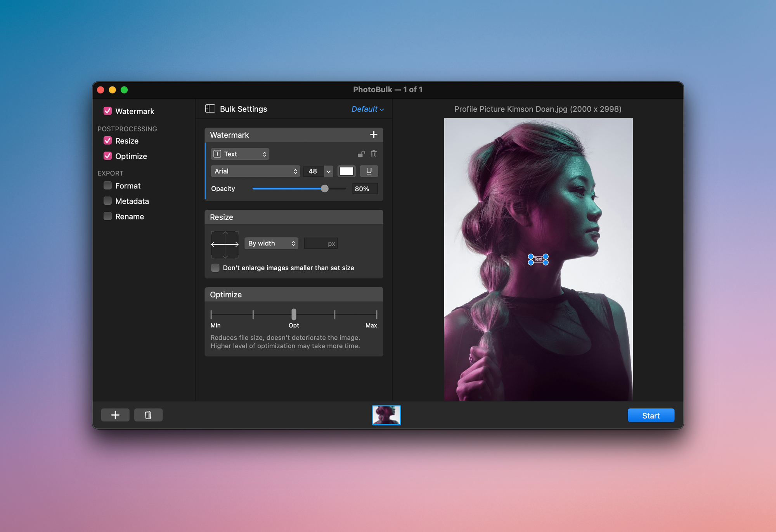Open the Default preset selector

367,109
